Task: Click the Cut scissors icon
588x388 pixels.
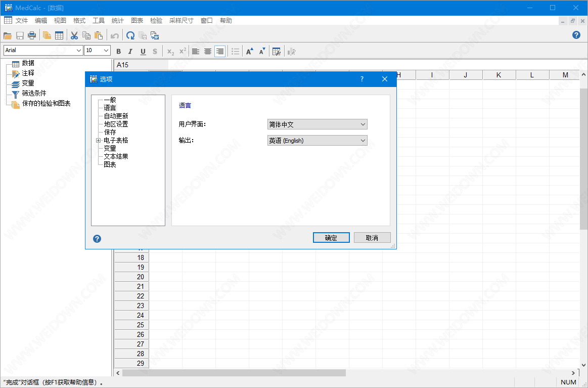Action: (x=74, y=35)
